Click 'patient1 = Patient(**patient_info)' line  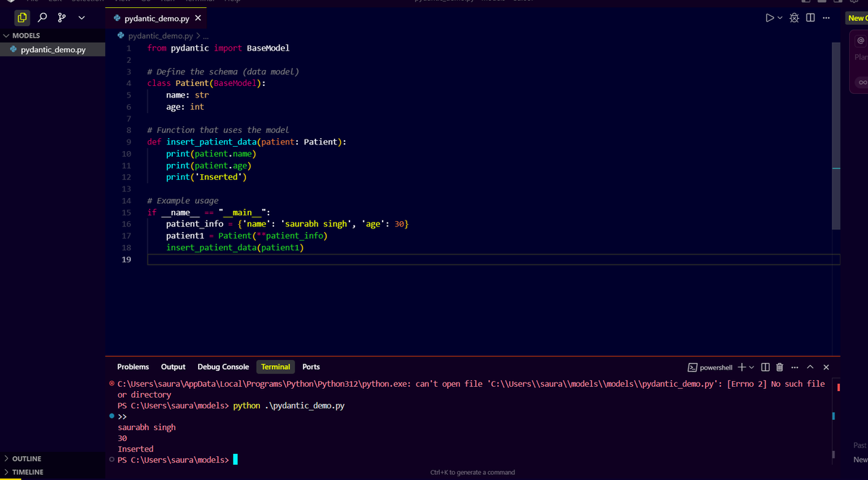(247, 236)
